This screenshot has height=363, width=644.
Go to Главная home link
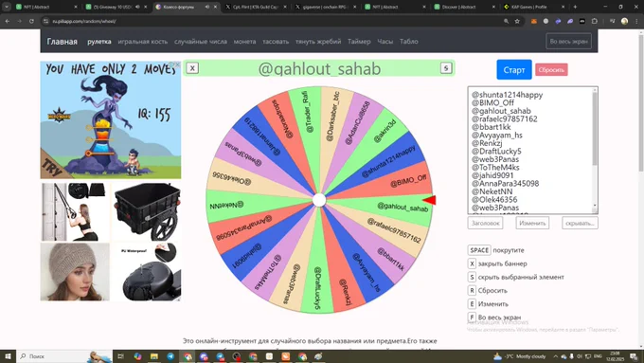62,42
